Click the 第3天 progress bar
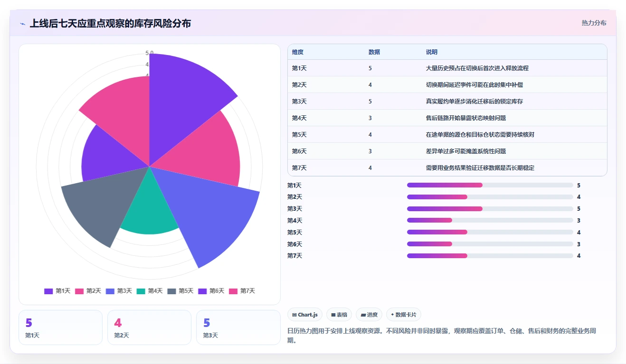 [x=490, y=209]
